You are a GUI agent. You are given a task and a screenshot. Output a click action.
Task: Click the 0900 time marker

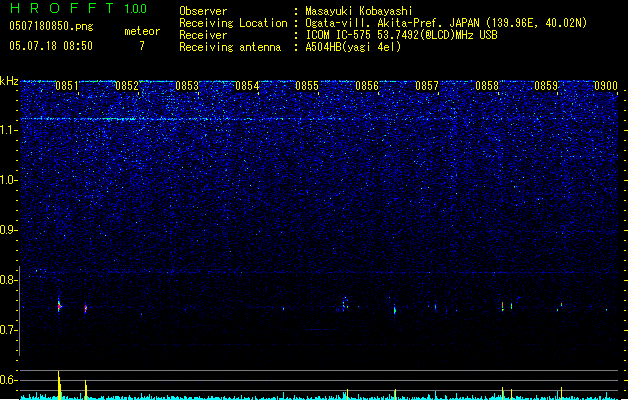point(606,86)
